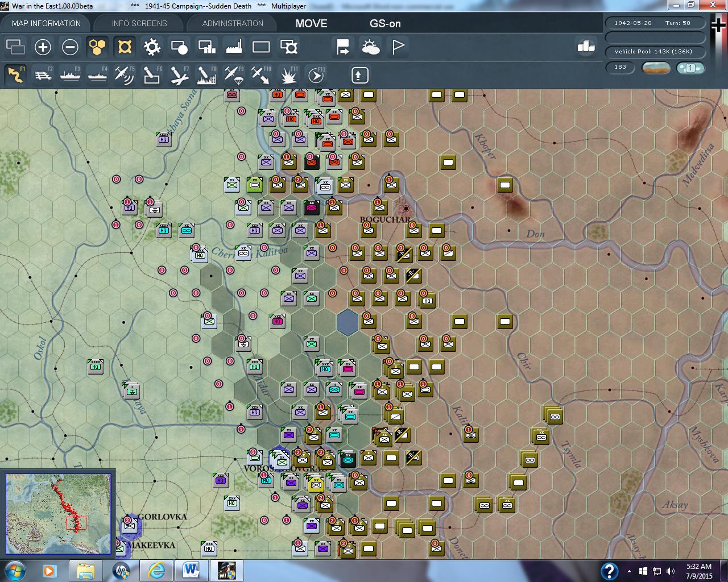Click the MOVE mode label

click(x=311, y=24)
